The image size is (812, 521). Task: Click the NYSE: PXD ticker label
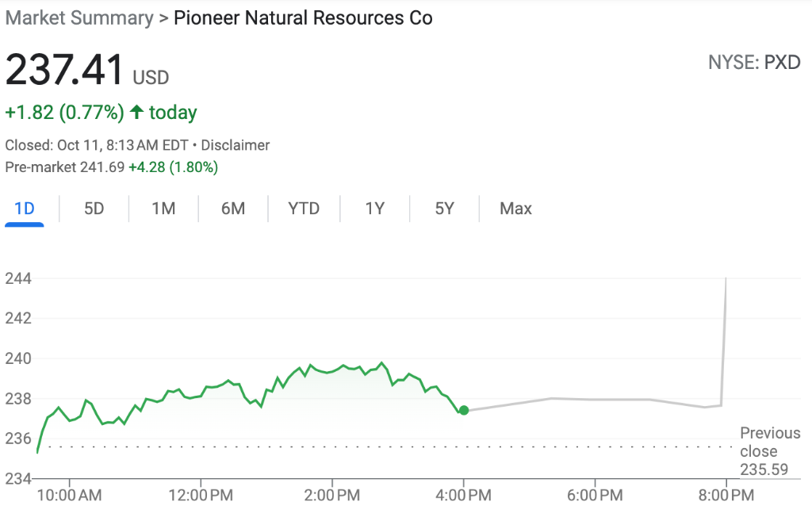[754, 63]
